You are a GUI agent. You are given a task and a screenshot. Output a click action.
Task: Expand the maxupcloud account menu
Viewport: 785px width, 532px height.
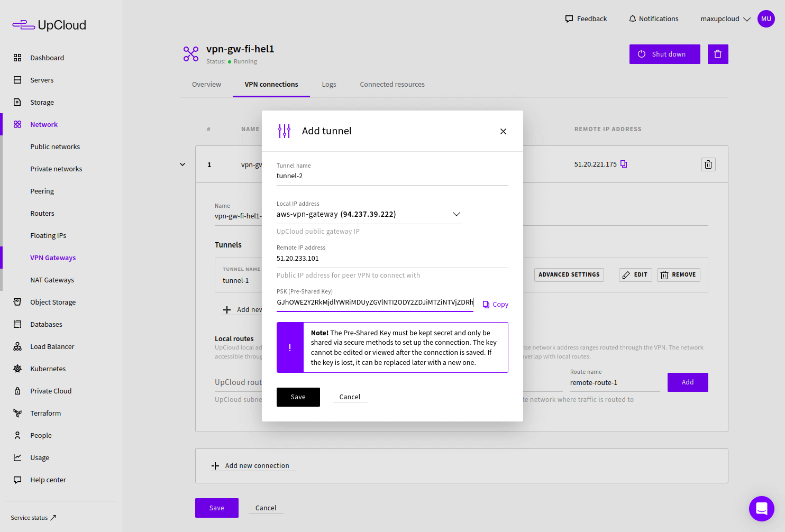click(725, 19)
